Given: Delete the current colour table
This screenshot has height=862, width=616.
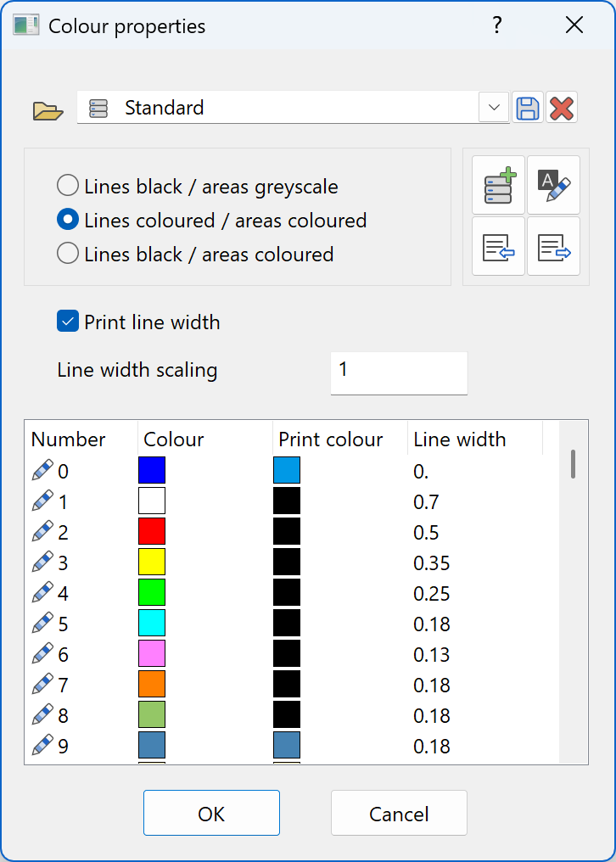Looking at the screenshot, I should pyautogui.click(x=561, y=107).
